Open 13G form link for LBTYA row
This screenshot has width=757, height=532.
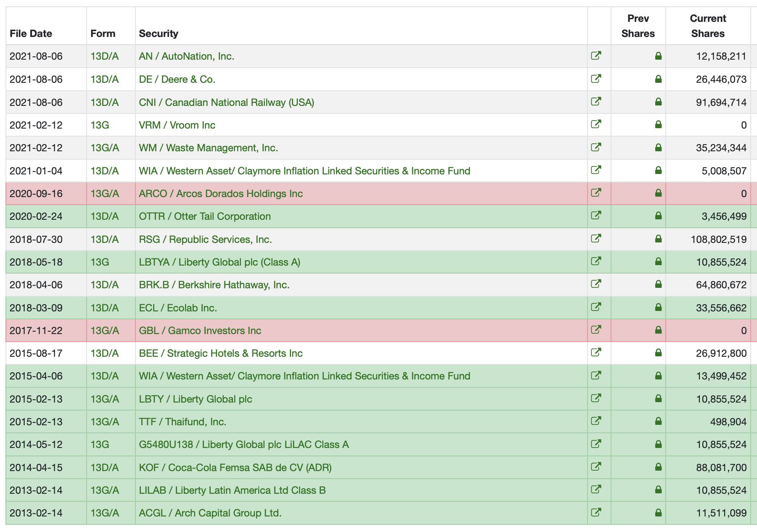[100, 262]
